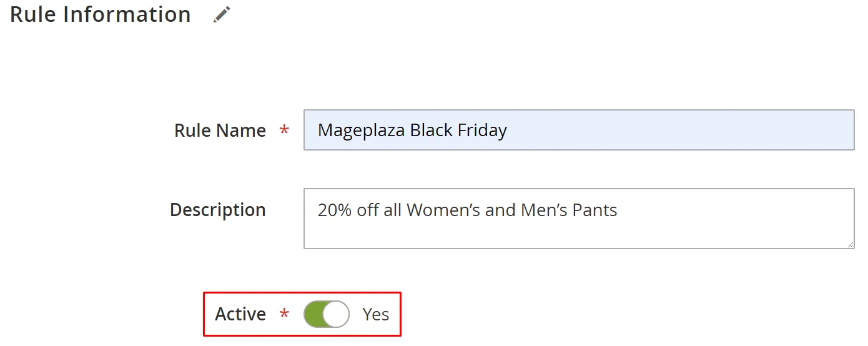
Task: Click the red asterisk beside Active
Action: coord(284,314)
